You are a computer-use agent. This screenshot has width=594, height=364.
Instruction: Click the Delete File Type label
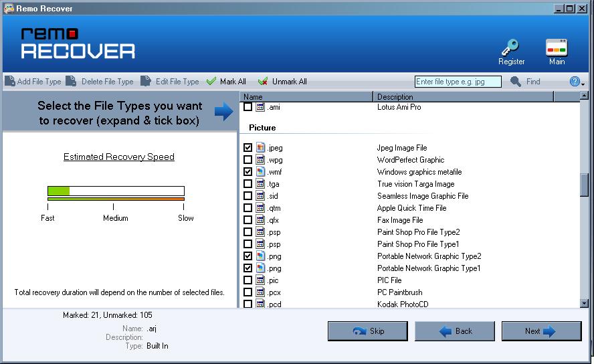(x=107, y=82)
